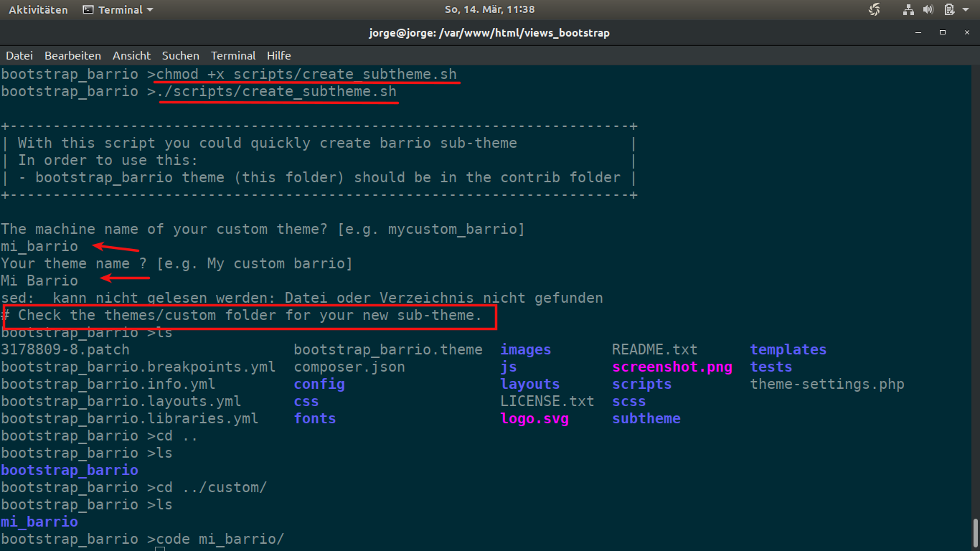
Task: Click the wired network status icon
Action: [909, 10]
